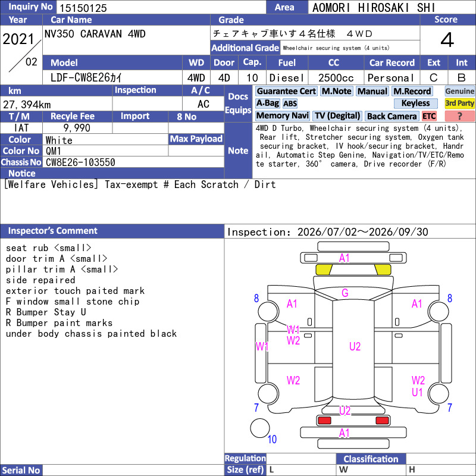This screenshot has height=476, width=476.
Task: Click the left red taillight on diagram
Action: 324,421
